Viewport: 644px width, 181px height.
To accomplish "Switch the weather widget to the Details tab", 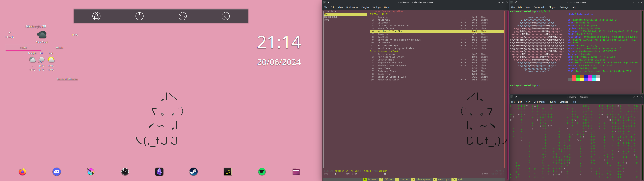I will click(60, 48).
